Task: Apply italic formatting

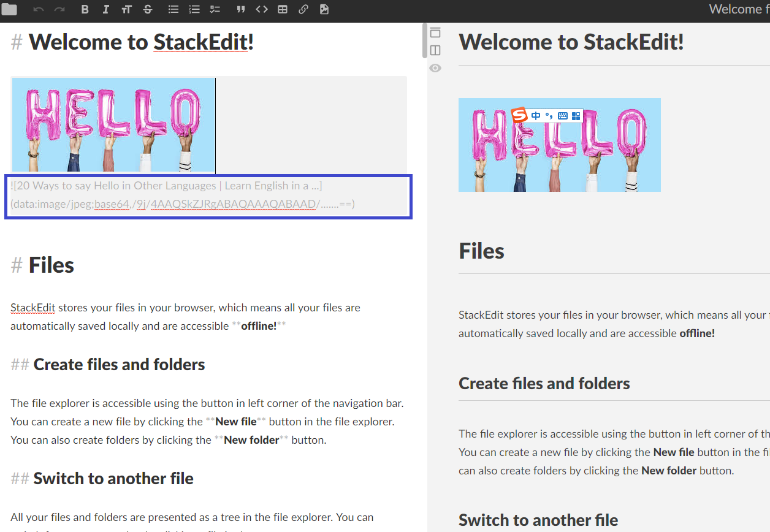Action: click(105, 9)
